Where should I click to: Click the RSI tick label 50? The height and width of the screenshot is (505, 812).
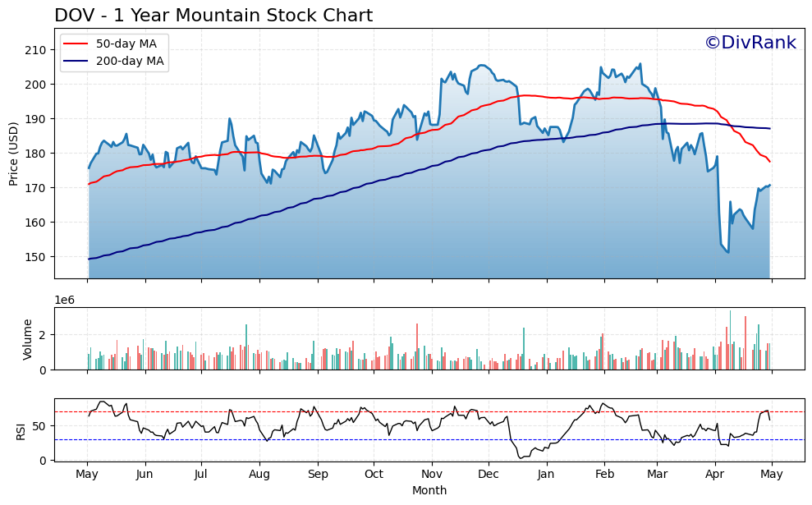[39, 426]
